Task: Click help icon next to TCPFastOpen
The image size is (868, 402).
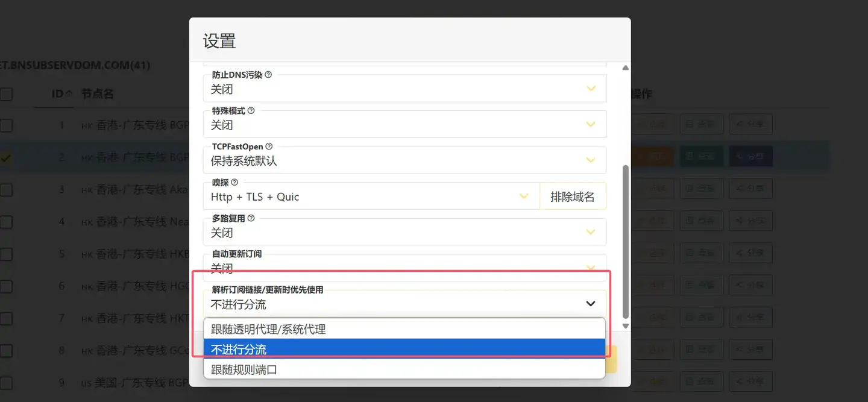Action: click(269, 146)
